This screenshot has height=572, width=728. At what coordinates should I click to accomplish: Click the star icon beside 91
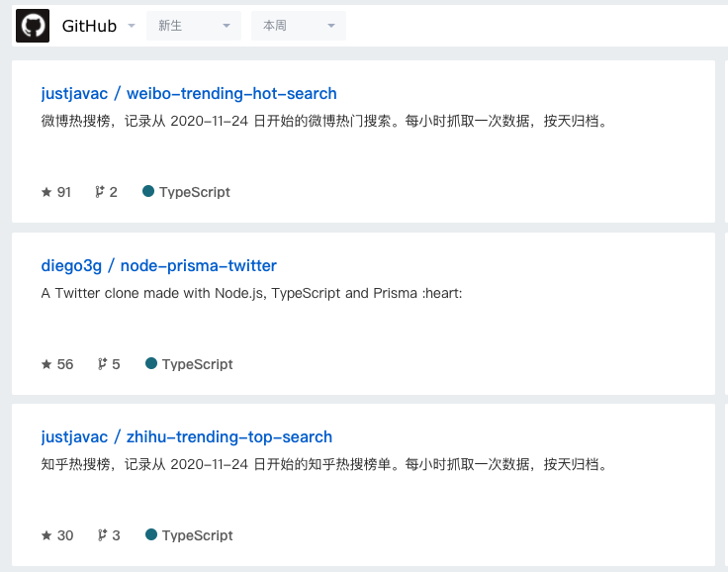point(46,192)
